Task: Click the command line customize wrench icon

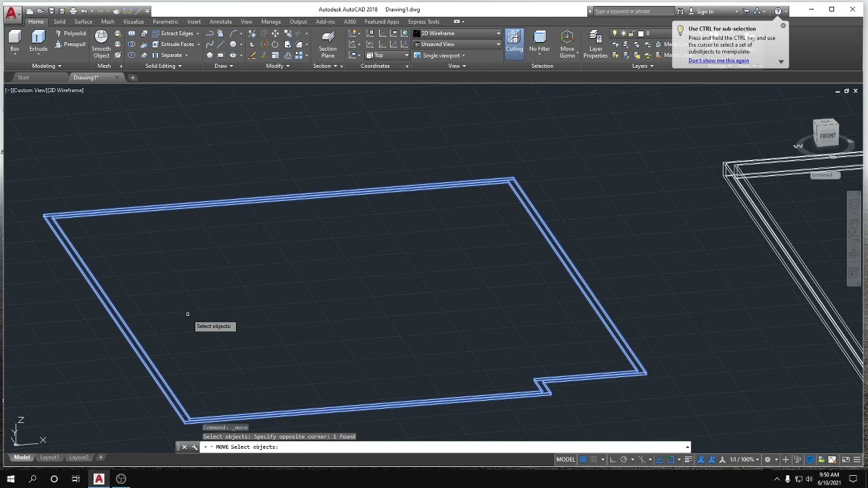Action: [194, 447]
